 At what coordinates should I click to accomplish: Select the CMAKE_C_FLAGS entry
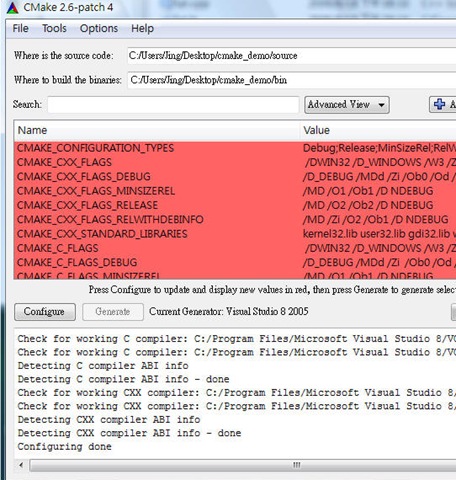tap(235, 248)
